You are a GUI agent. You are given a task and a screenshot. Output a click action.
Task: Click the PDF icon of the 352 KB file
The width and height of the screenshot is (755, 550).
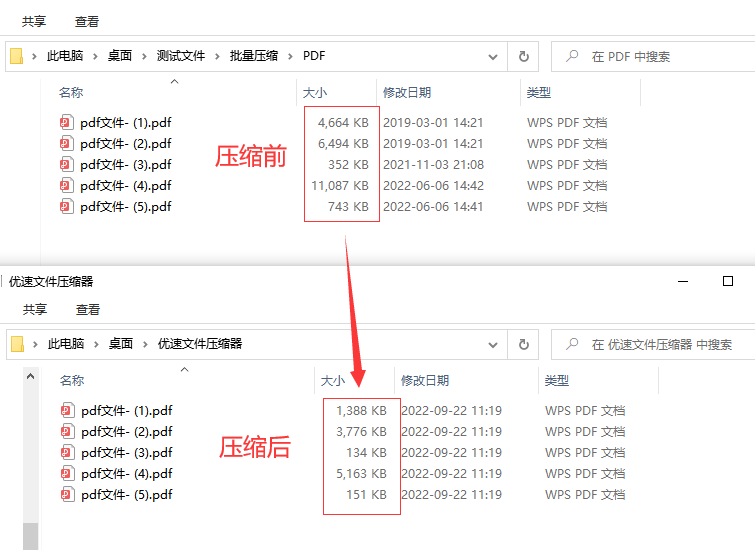click(x=66, y=165)
